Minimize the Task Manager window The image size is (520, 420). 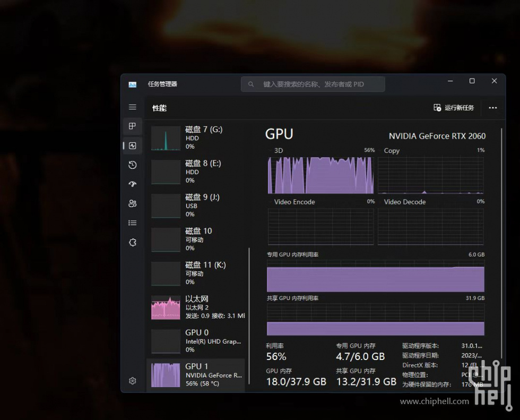tap(450, 81)
